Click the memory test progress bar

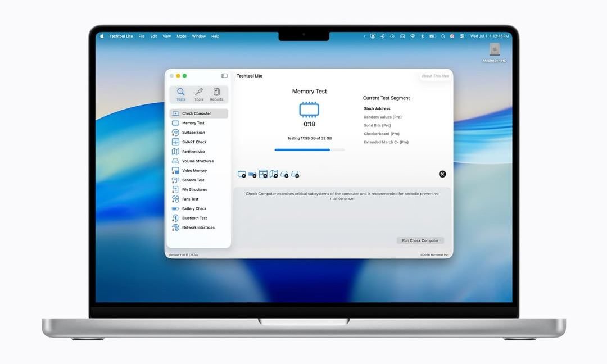(309, 149)
